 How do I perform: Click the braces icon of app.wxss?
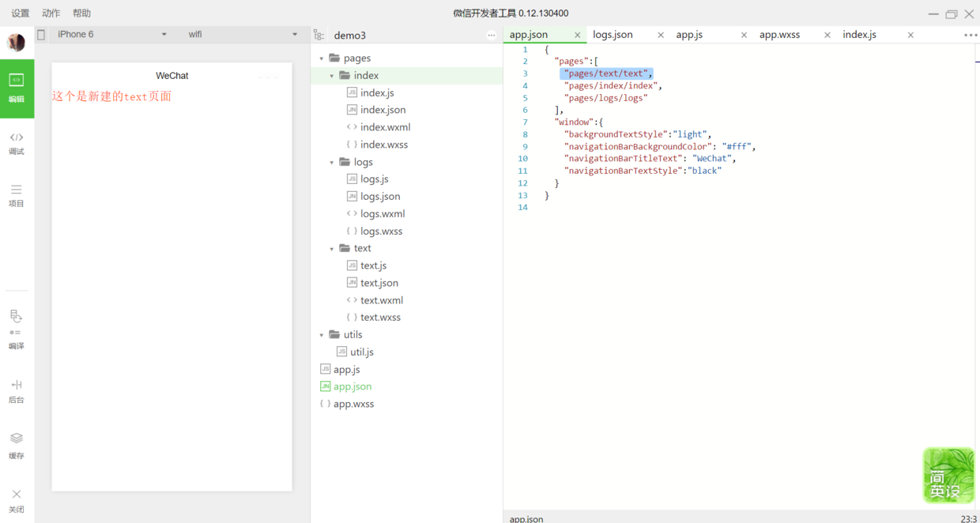point(325,404)
